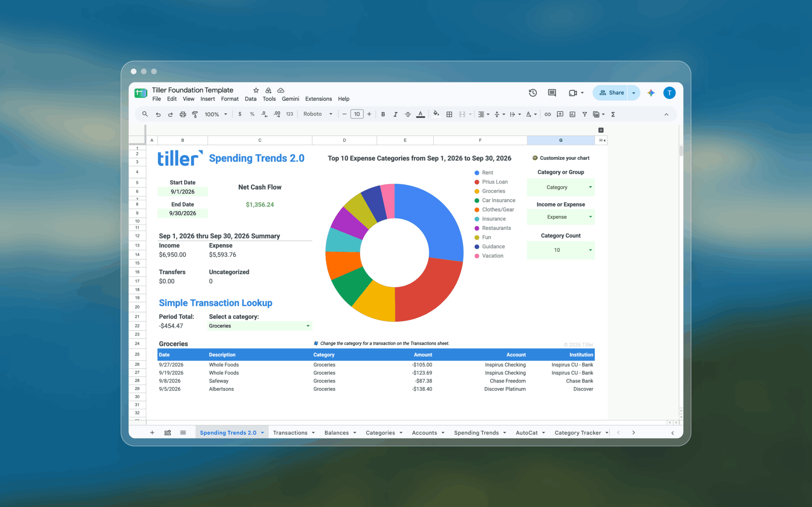
Task: Select the paint format roller icon
Action: [x=195, y=114]
